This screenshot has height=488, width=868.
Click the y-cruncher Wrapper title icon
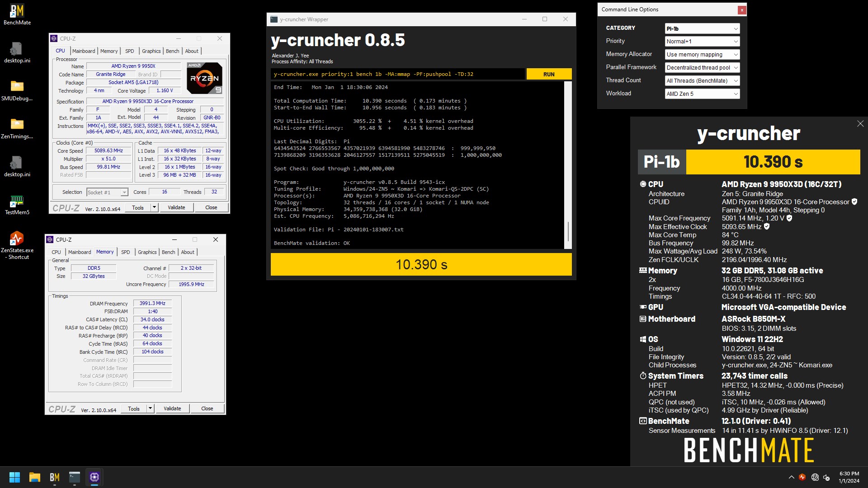point(274,19)
